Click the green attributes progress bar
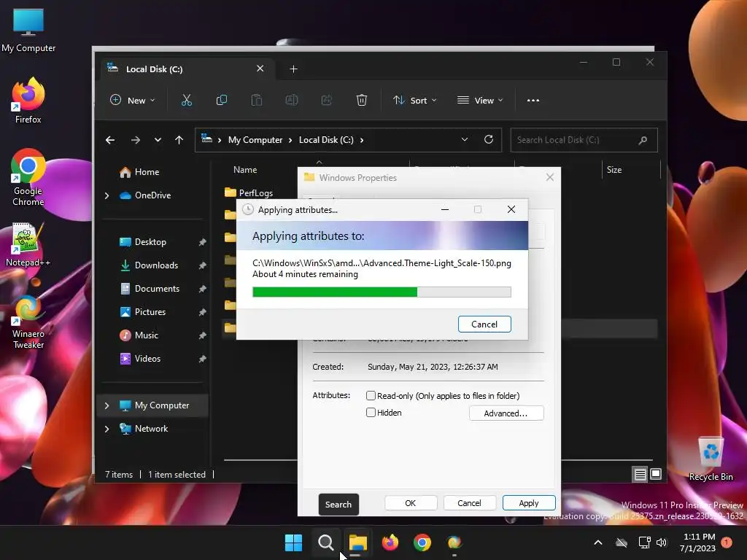Image resolution: width=747 pixels, height=560 pixels. point(382,292)
